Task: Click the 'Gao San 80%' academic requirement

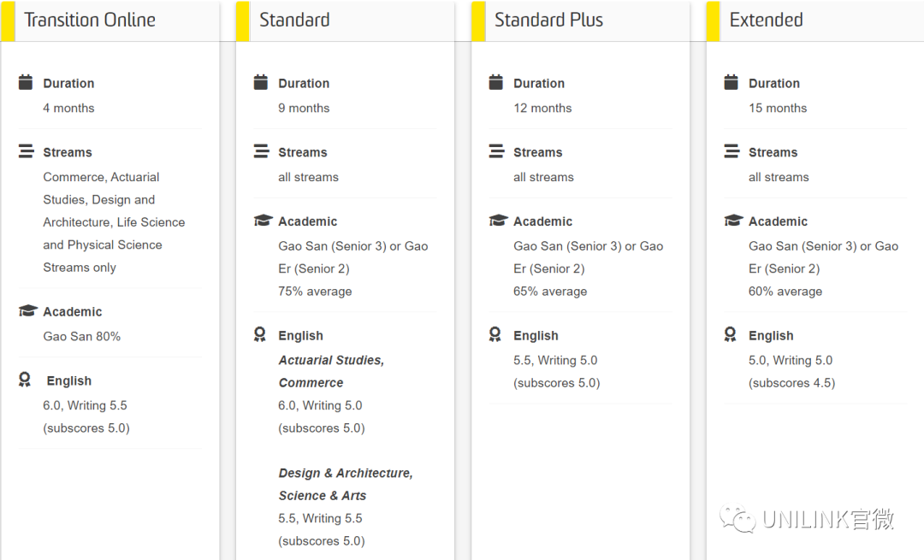Action: [81, 336]
